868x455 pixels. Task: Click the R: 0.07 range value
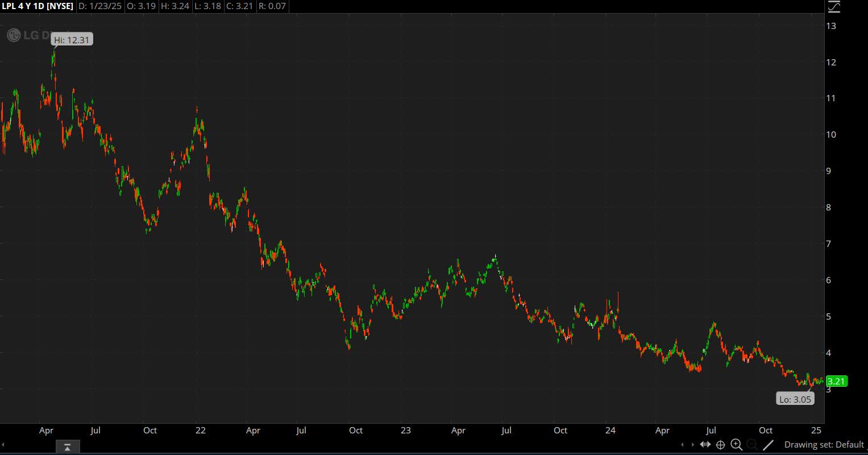click(272, 6)
